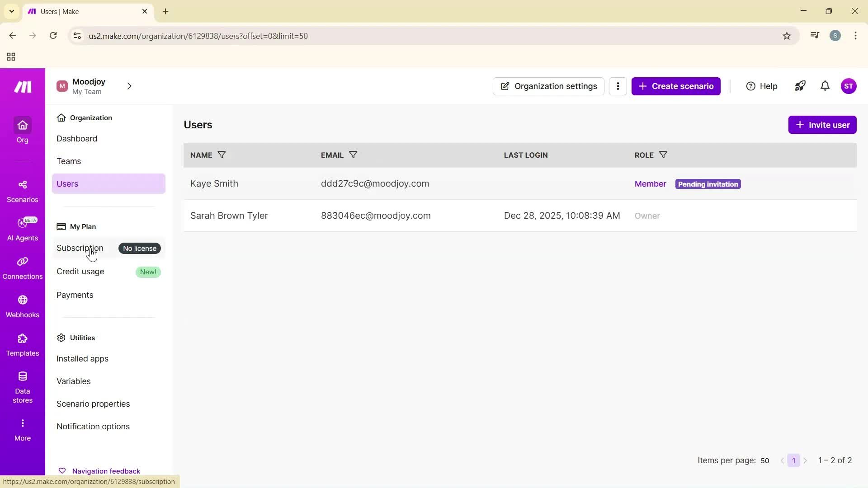Screen dimensions: 868x488
Task: Change items per page value 50
Action: click(765, 460)
